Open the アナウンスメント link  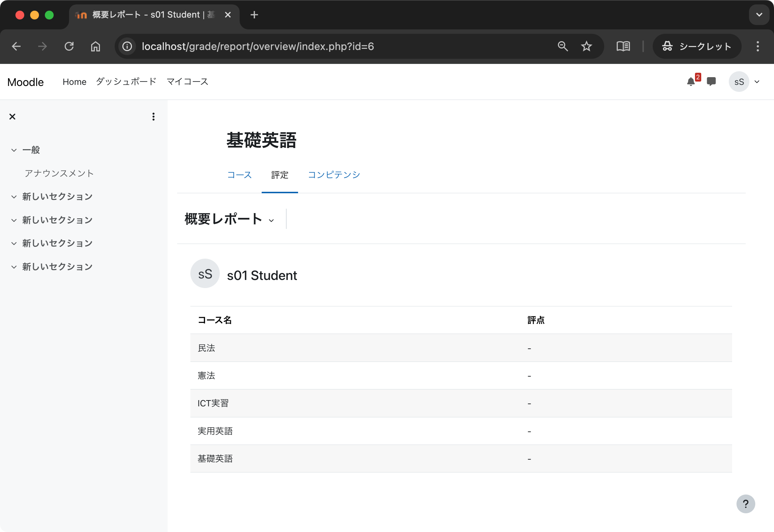point(59,173)
